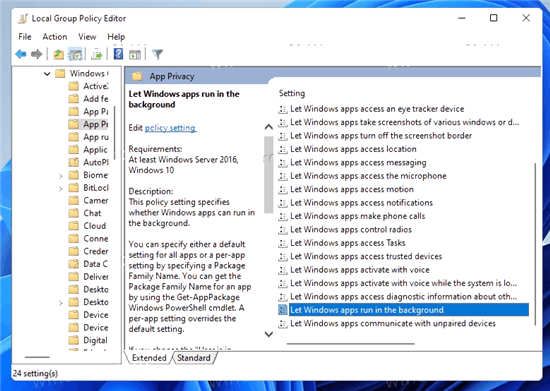Open the Edit policy setting link
This screenshot has width=550, height=391.
[170, 128]
